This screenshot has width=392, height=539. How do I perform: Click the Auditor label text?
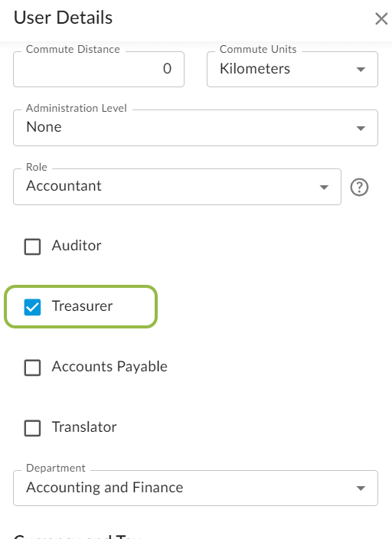point(77,246)
